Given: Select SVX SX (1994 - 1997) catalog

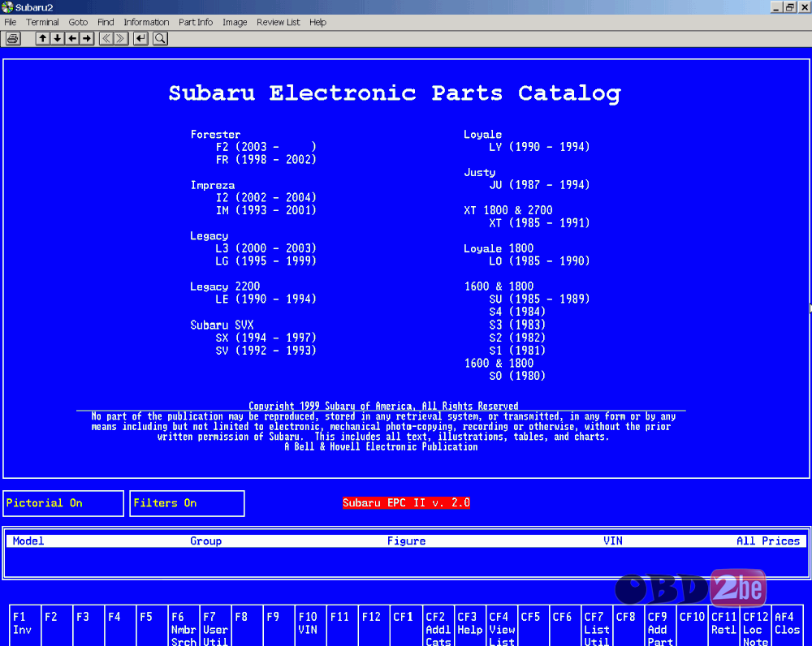Looking at the screenshot, I should click(266, 338).
